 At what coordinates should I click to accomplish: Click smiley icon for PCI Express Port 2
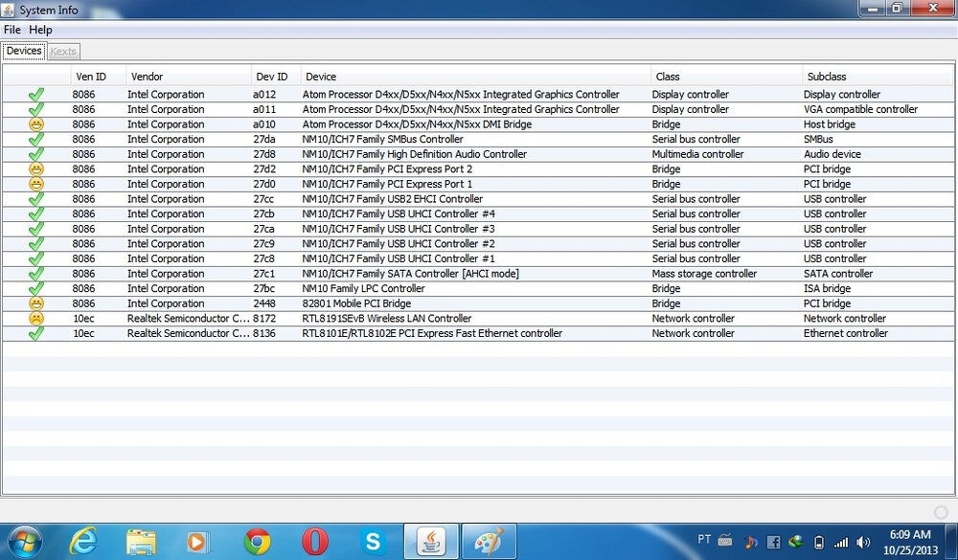pyautogui.click(x=36, y=169)
